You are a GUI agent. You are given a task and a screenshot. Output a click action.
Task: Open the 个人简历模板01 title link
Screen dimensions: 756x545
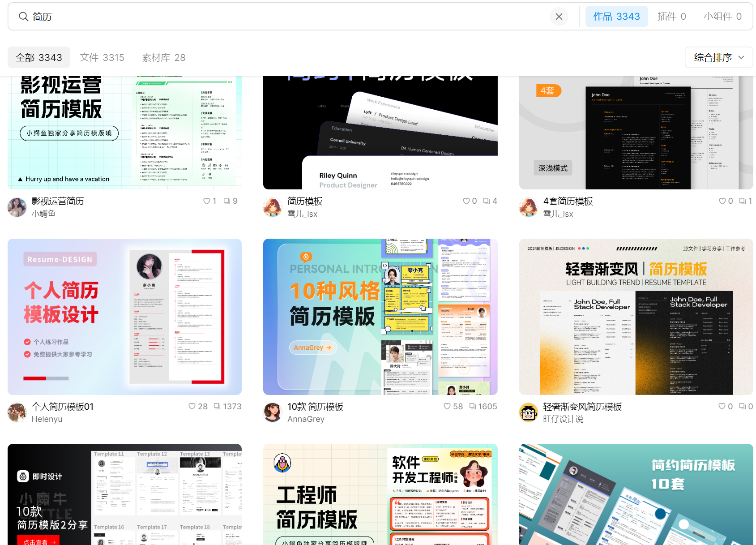point(63,407)
